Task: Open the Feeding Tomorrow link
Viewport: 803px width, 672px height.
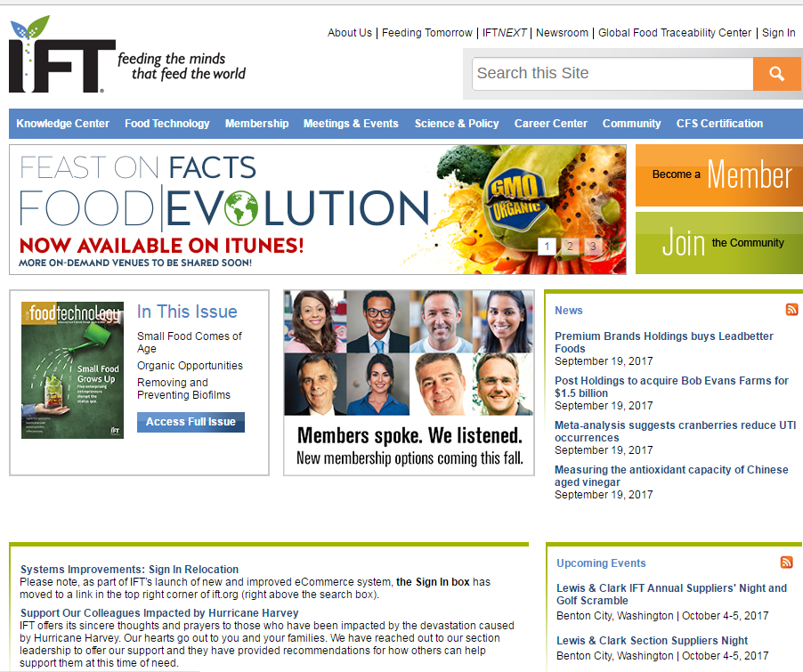Action: (427, 33)
